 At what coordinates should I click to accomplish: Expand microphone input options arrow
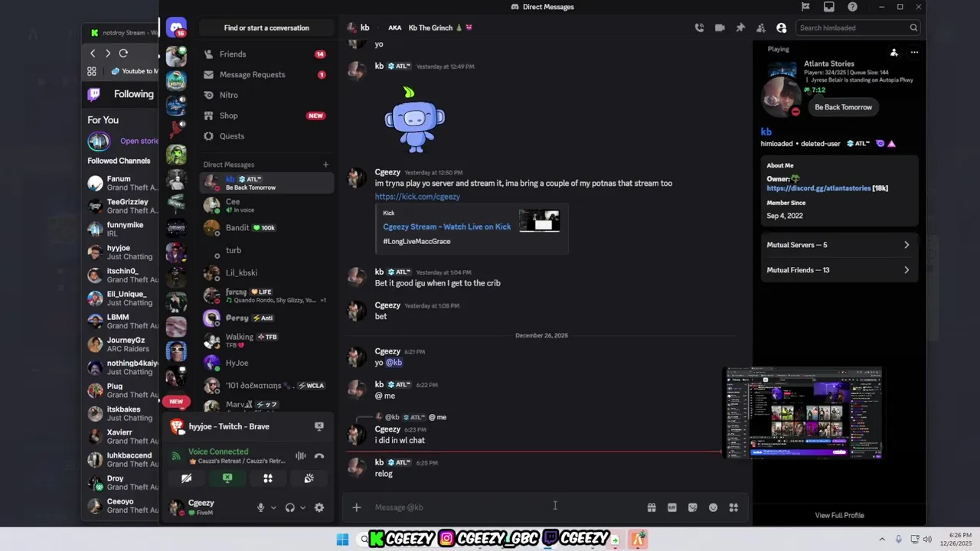tap(273, 507)
